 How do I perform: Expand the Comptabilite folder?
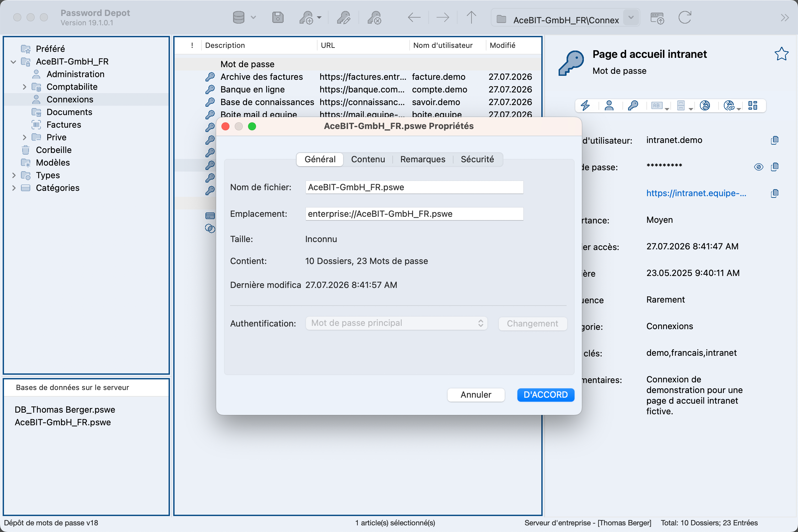pos(24,87)
